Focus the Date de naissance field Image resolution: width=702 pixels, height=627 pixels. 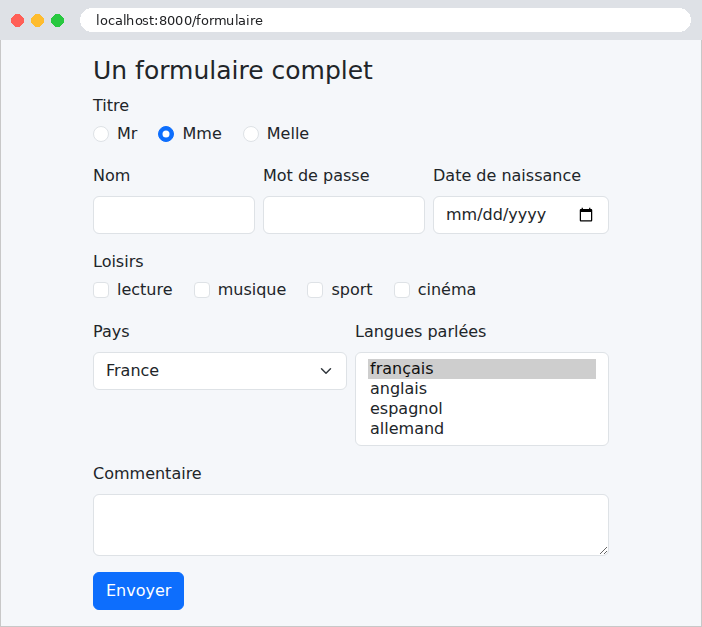(x=521, y=215)
